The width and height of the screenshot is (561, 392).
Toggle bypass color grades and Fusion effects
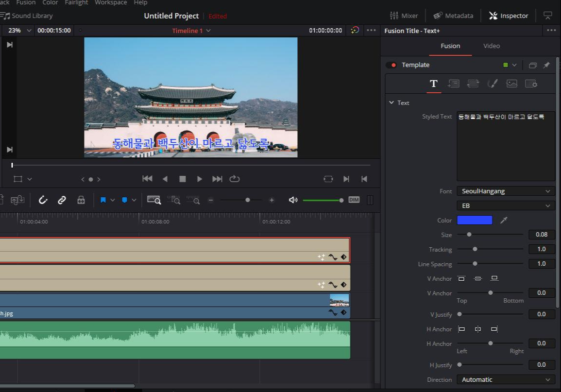pos(355,31)
